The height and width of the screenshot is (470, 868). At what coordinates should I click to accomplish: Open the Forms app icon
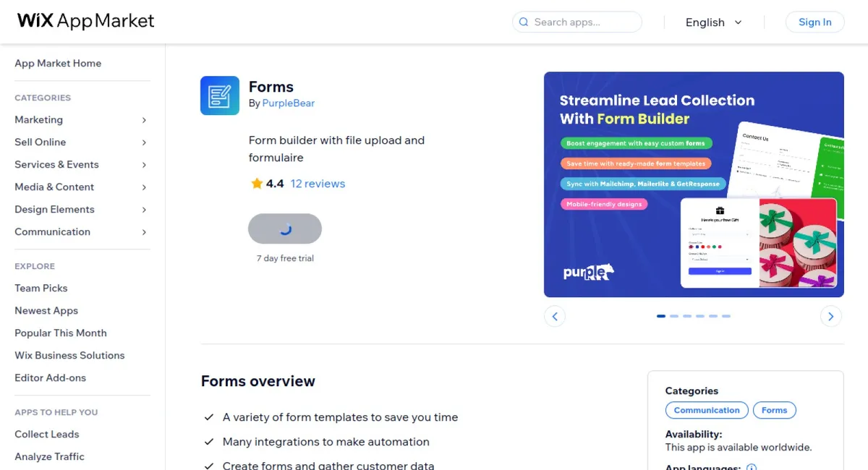[x=220, y=95]
